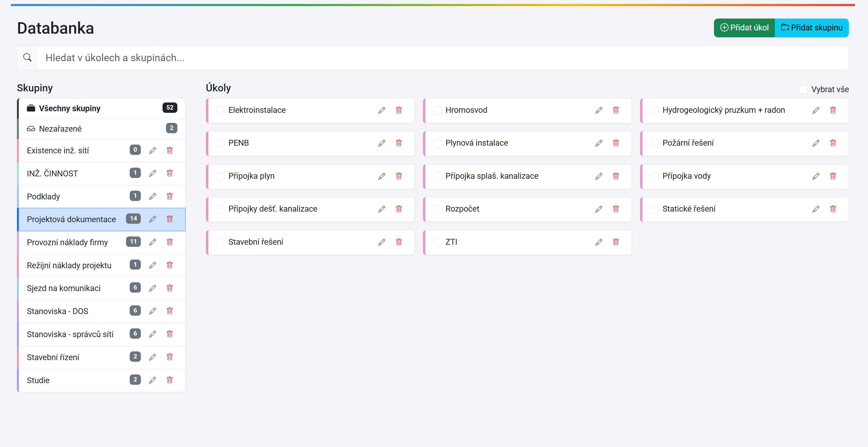Click the search magnifier icon
868x447 pixels.
click(27, 58)
